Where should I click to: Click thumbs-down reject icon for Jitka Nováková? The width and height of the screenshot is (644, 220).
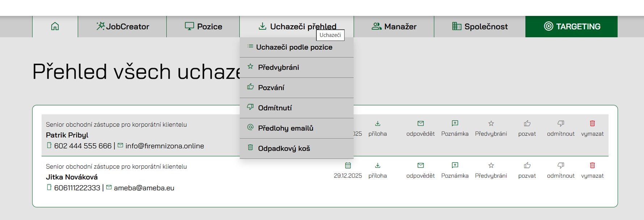[560, 166]
